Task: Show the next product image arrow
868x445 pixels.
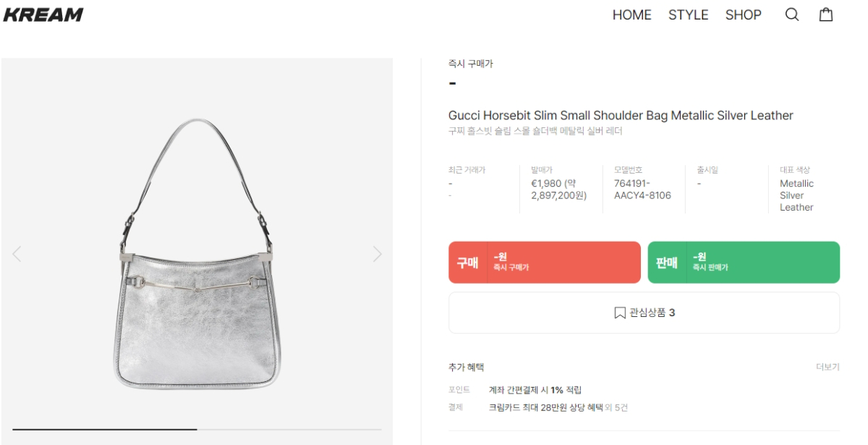Action: (x=377, y=254)
